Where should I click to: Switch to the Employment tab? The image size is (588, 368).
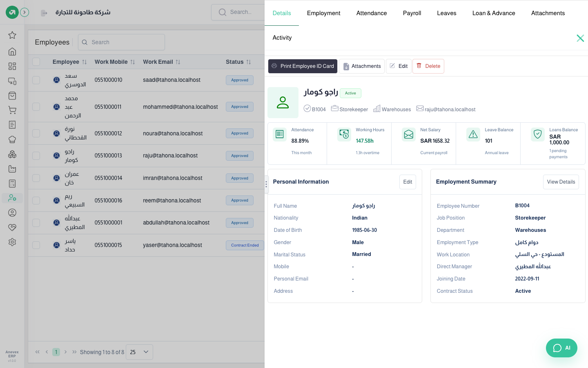coord(323,13)
